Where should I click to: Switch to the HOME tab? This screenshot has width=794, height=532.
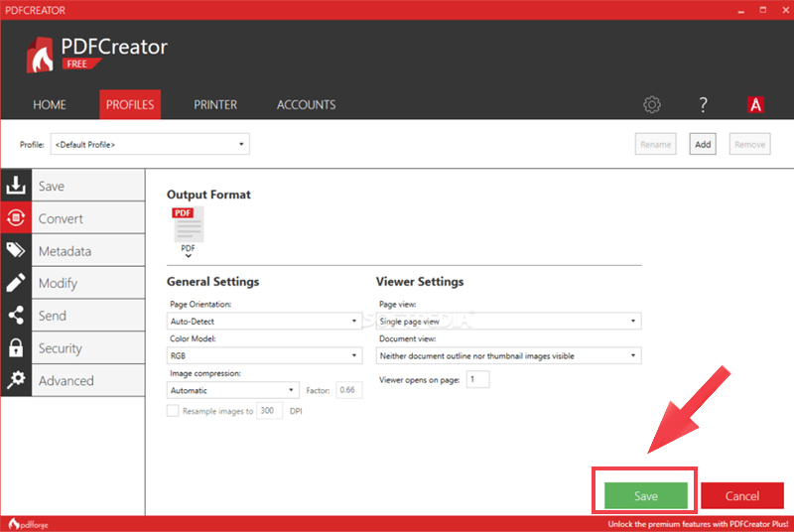tap(50, 105)
